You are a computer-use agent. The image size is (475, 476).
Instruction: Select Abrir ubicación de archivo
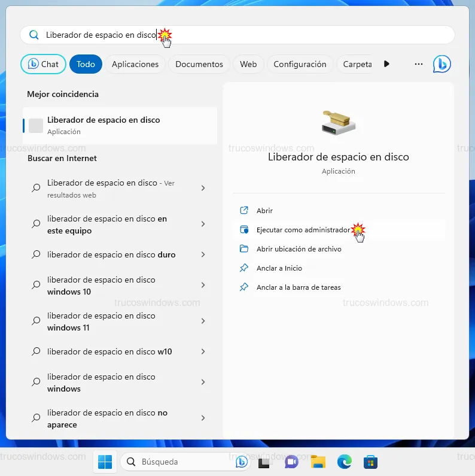tap(299, 248)
